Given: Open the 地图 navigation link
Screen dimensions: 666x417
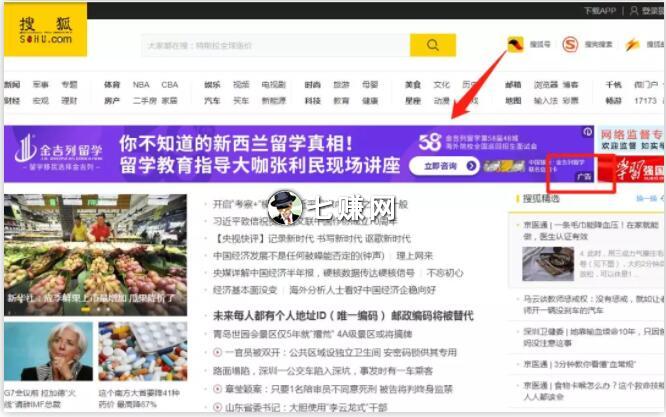Looking at the screenshot, I should (513, 101).
